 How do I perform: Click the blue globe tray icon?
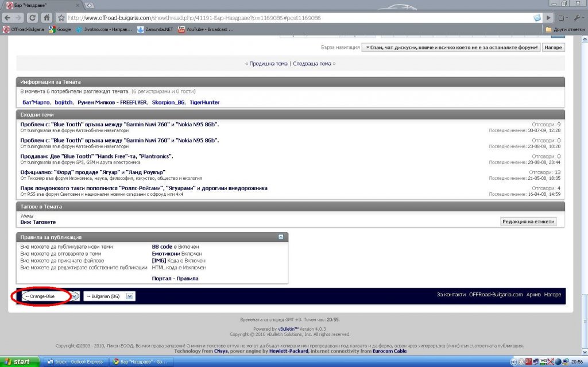(x=558, y=362)
